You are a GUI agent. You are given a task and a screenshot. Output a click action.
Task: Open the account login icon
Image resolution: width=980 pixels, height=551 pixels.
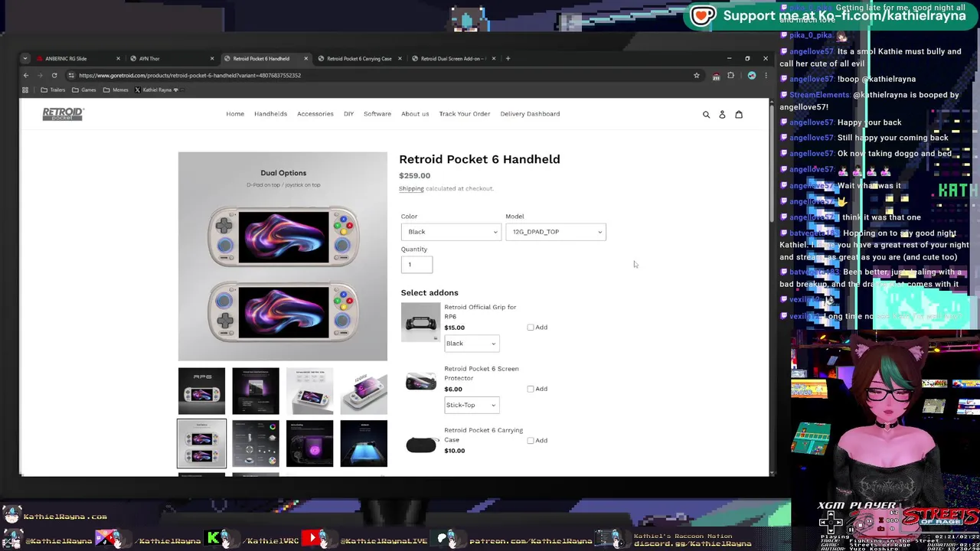point(722,114)
